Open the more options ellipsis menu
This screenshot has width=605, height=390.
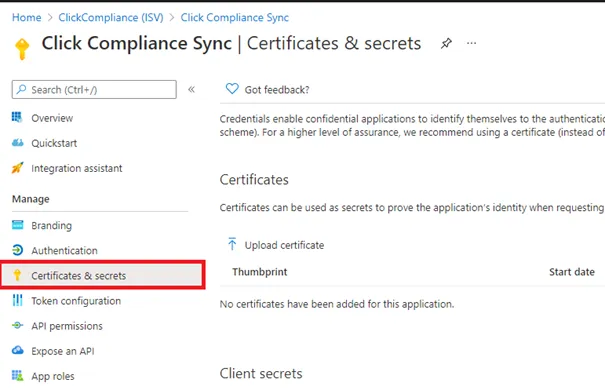471,43
